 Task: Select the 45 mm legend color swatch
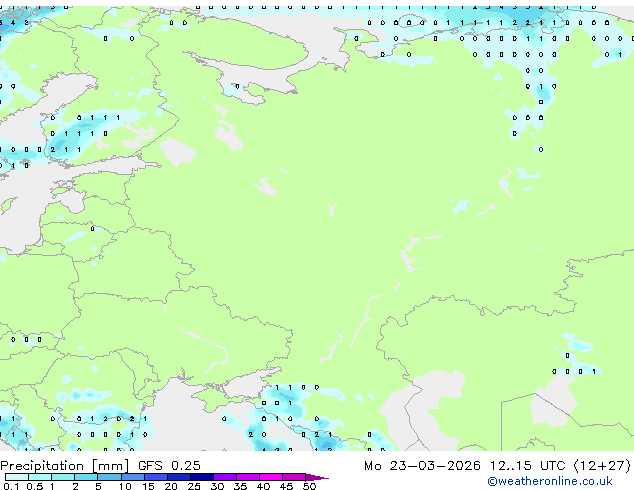[297, 477]
